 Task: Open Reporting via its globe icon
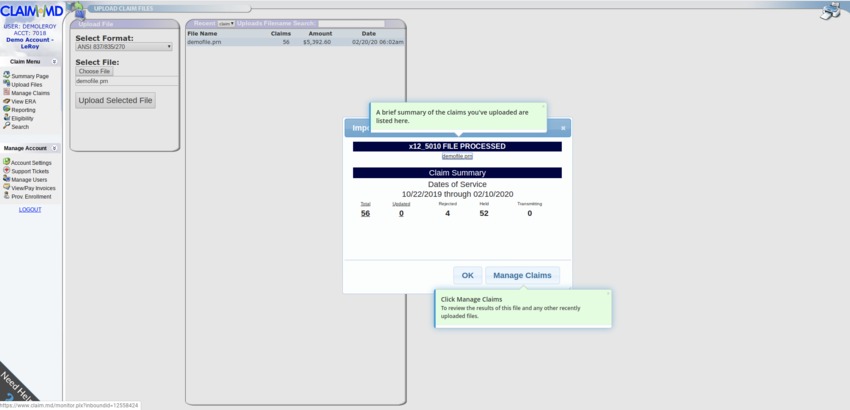click(x=7, y=110)
